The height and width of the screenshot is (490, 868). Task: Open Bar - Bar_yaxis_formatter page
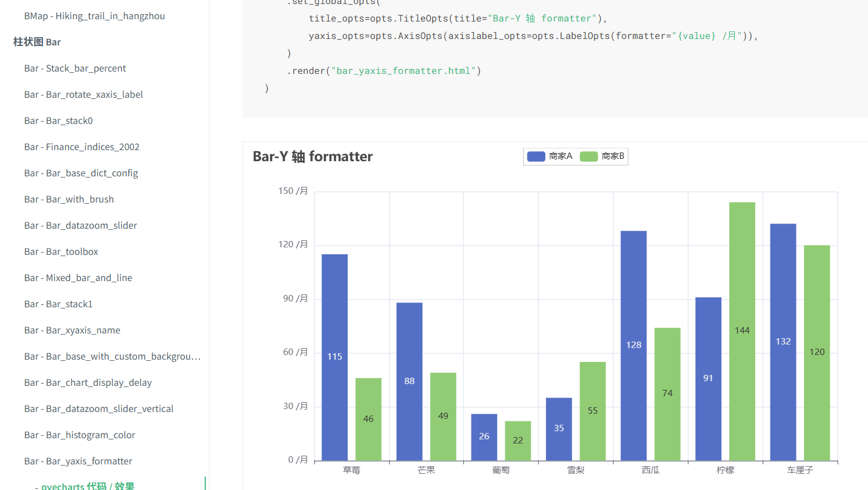point(78,461)
